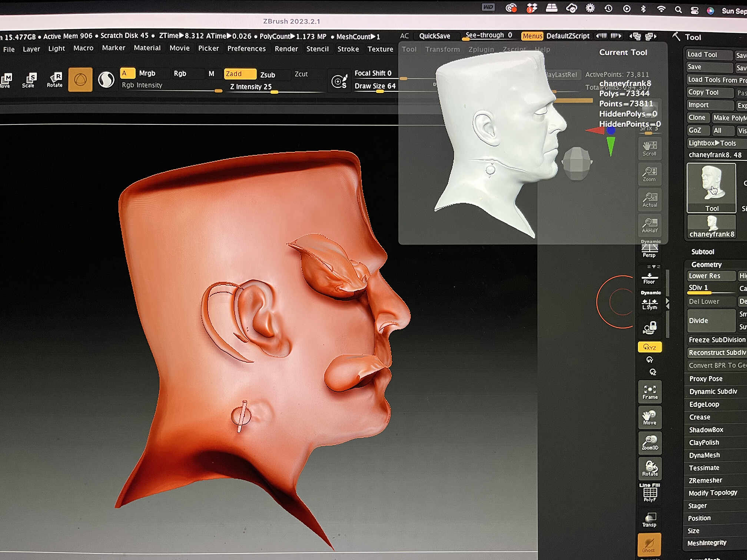Click the Frame view icon

(650, 392)
